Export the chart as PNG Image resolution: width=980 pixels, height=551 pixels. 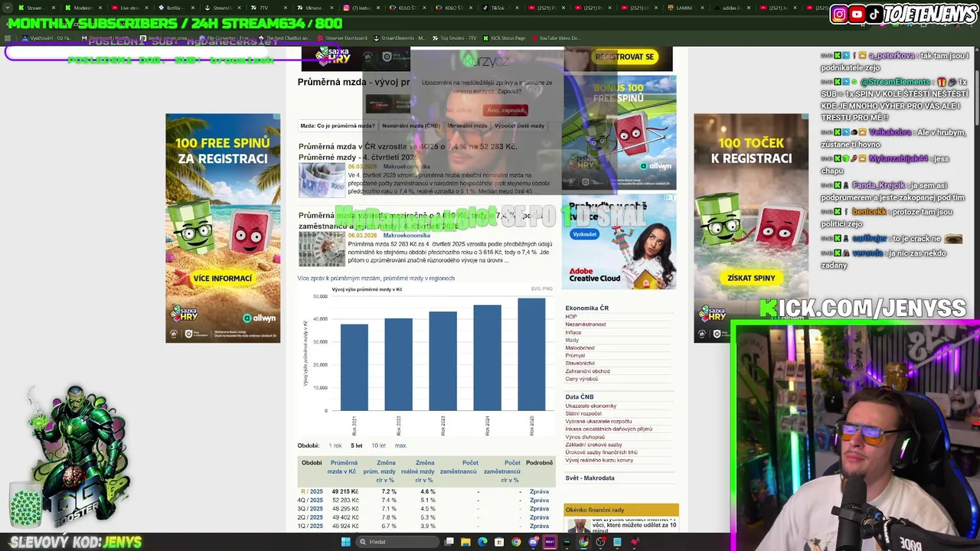click(547, 289)
